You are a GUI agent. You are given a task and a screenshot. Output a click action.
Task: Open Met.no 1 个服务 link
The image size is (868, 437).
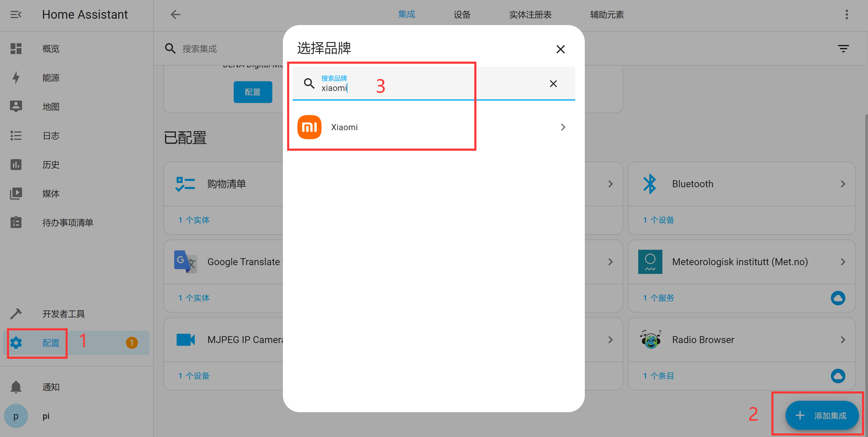(658, 298)
